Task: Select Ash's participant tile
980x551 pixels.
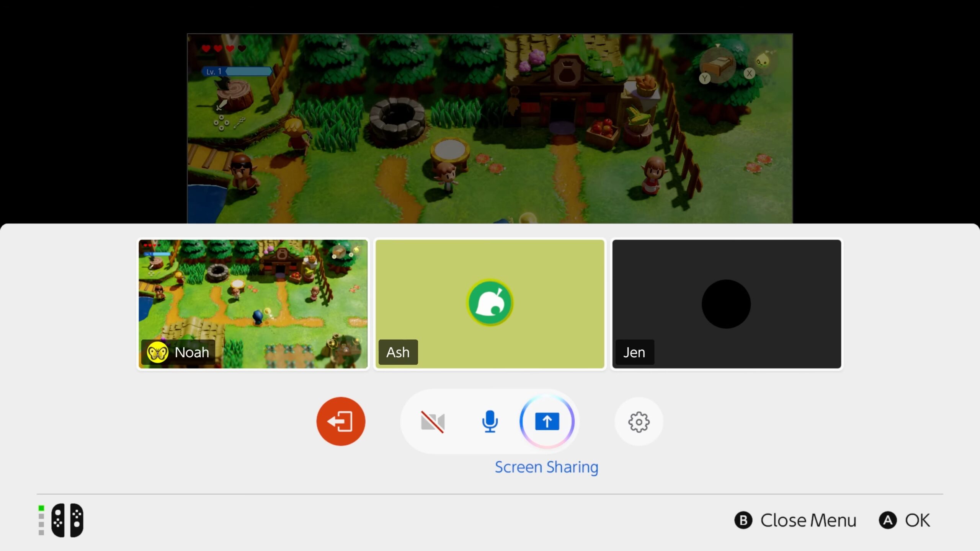Action: tap(490, 304)
